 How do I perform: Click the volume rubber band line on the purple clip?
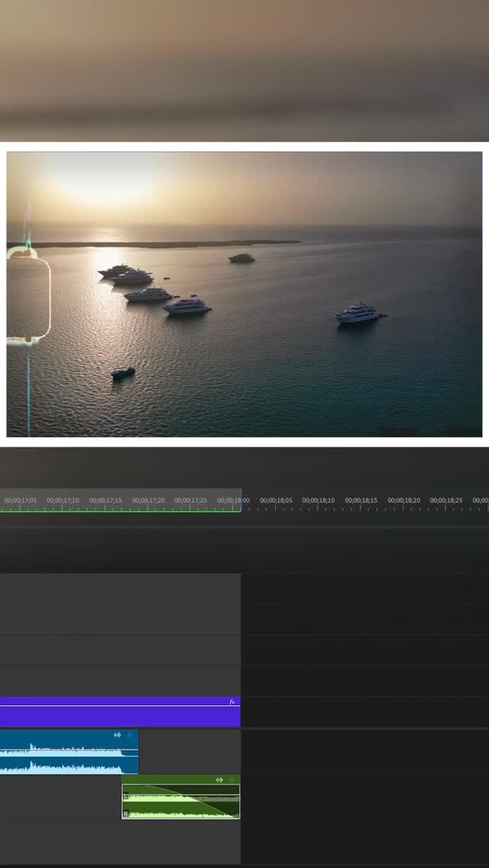(x=120, y=706)
